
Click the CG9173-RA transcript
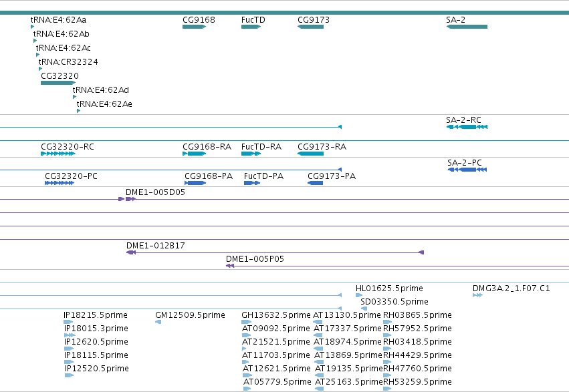coord(310,154)
